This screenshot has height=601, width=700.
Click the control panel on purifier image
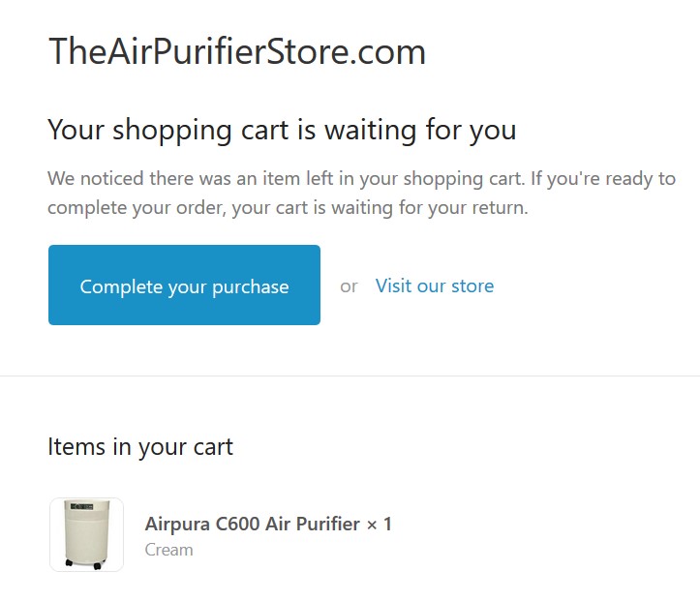pos(81,506)
